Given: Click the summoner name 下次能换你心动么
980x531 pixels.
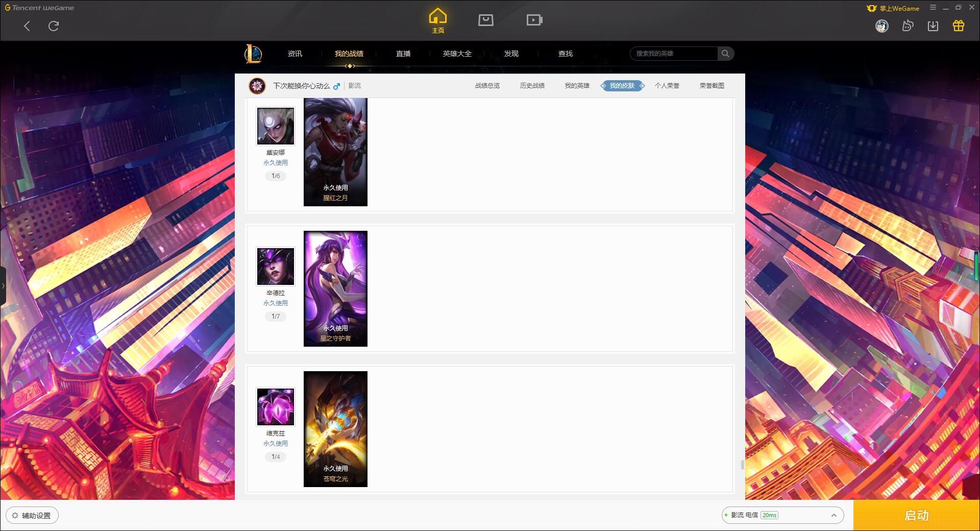Looking at the screenshot, I should click(x=301, y=86).
